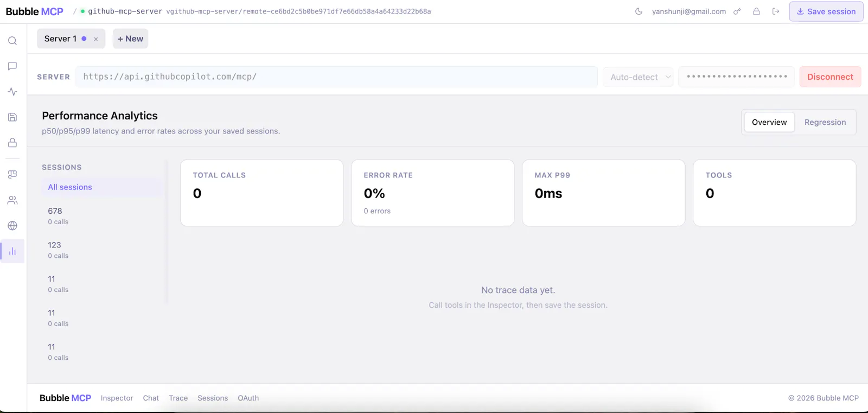Click the '0 errors' text
This screenshot has width=868, height=413.
coord(377,211)
